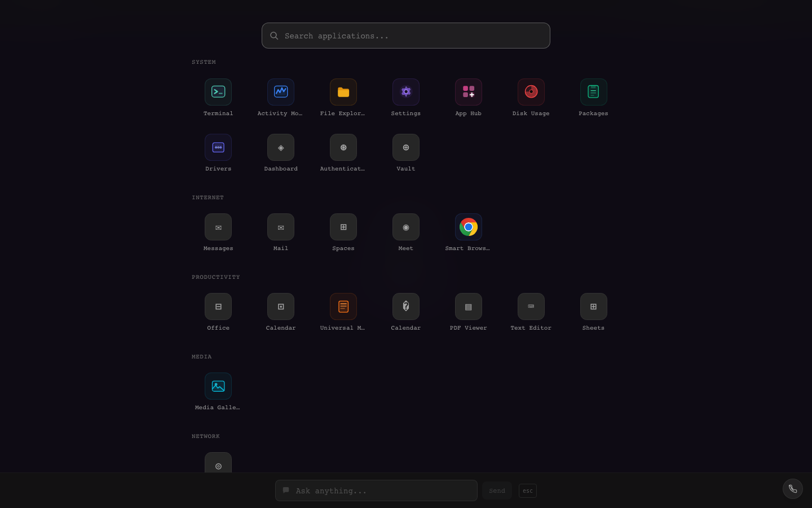Open File Explorer
This screenshot has width=812, height=508.
coord(343,92)
